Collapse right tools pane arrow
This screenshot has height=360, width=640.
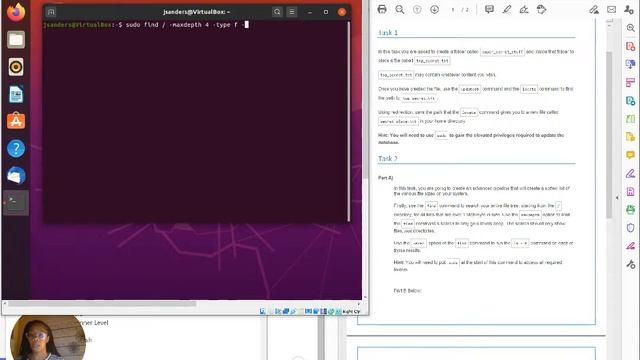click(x=617, y=198)
